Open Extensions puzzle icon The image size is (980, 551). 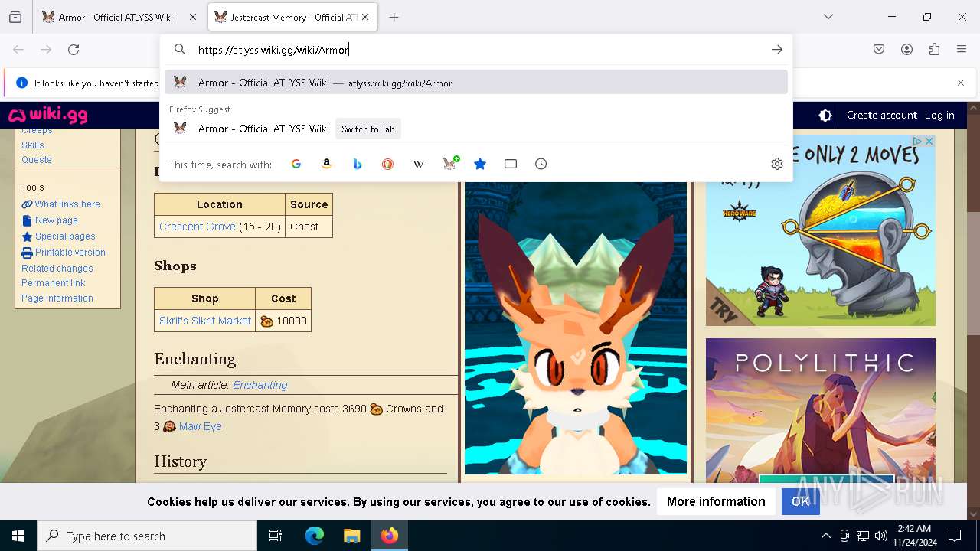[934, 50]
